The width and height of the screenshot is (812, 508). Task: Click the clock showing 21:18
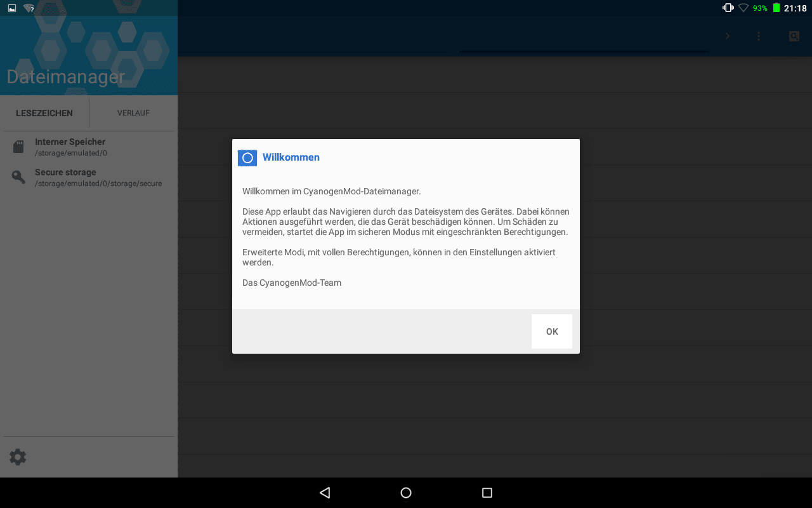coord(796,8)
